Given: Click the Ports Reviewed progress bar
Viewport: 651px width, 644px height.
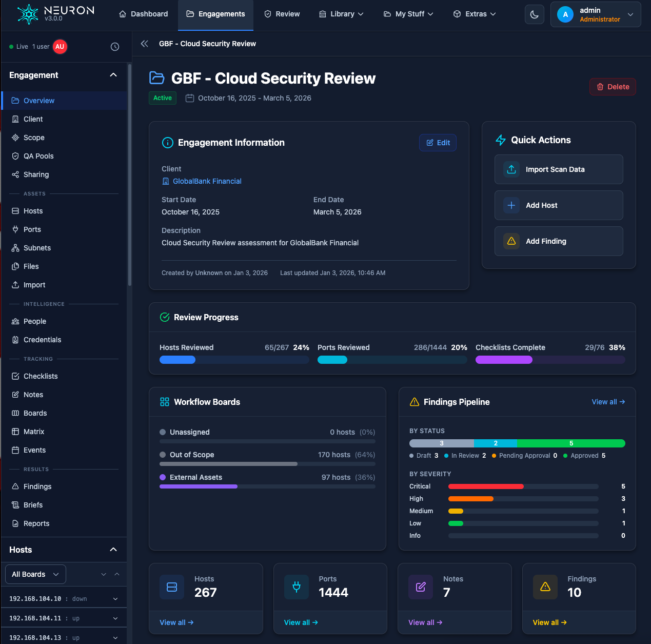Looking at the screenshot, I should pyautogui.click(x=392, y=360).
